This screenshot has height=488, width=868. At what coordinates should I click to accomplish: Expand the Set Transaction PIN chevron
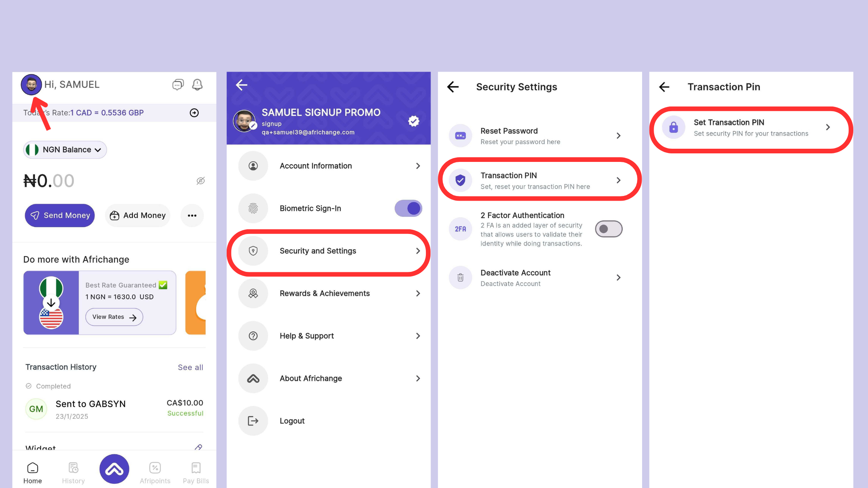[828, 127]
